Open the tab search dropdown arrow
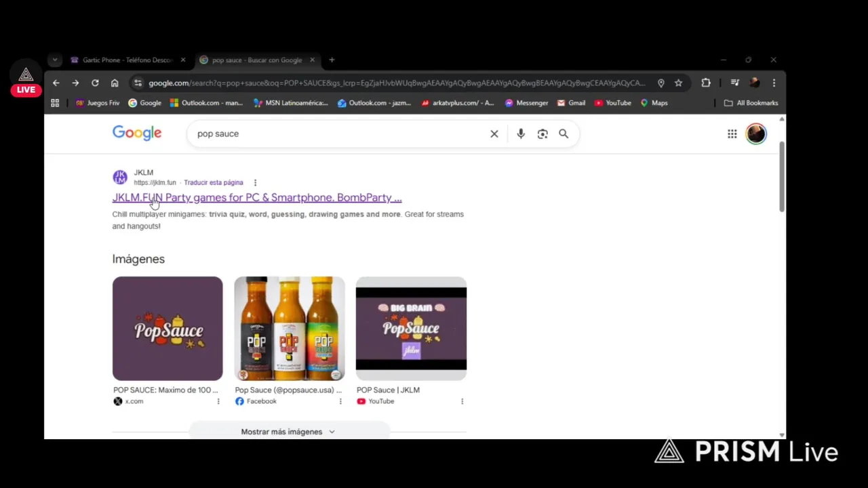Screen dimensions: 868x488 (x=55, y=60)
